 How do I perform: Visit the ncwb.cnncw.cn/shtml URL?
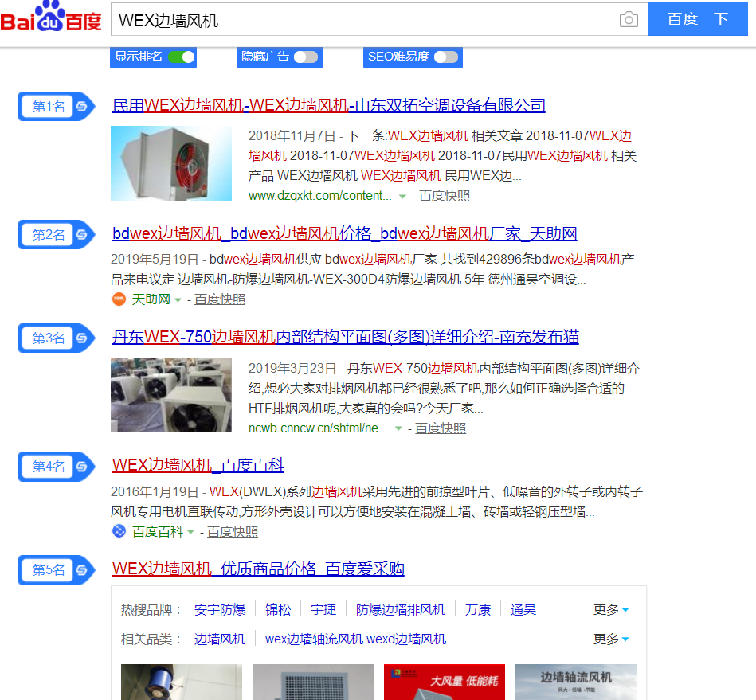click(318, 428)
